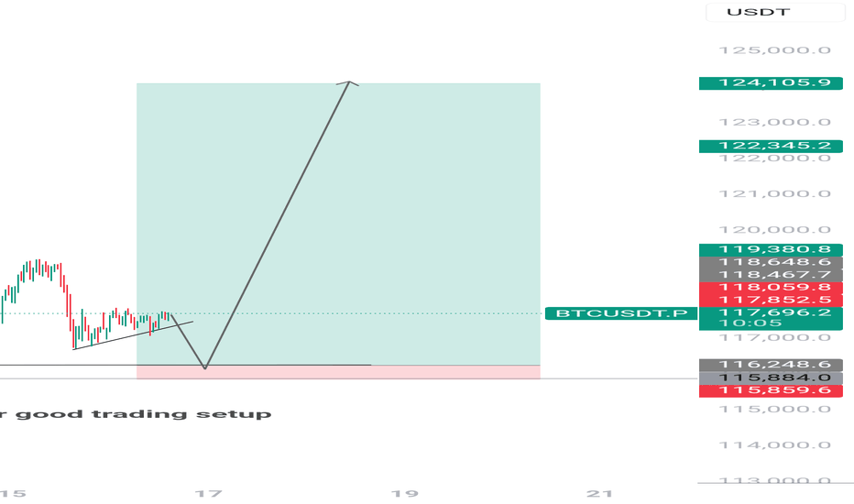Click the 119,380.8 price label

tap(771, 249)
